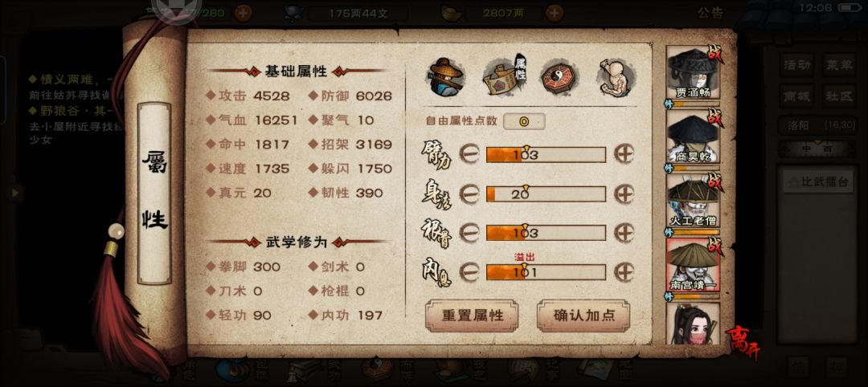Screen dimensions: 868x387
Task: Open the bagua yin-yang icon tab
Action: point(559,77)
